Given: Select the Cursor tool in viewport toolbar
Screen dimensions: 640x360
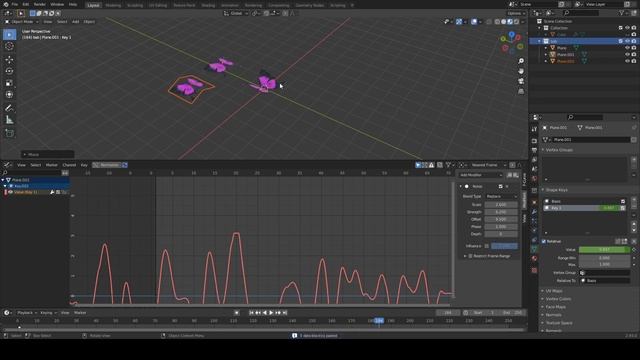Looking at the screenshot, I should (x=9, y=46).
